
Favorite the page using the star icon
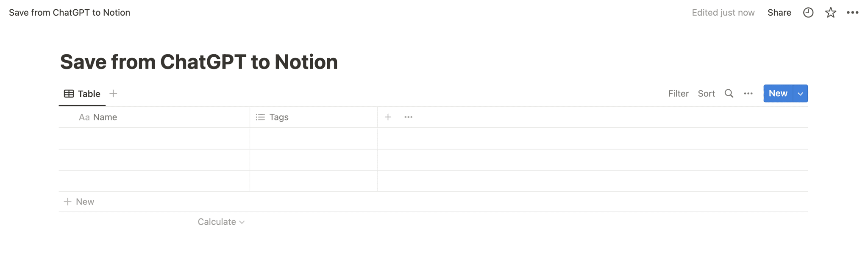pyautogui.click(x=831, y=12)
